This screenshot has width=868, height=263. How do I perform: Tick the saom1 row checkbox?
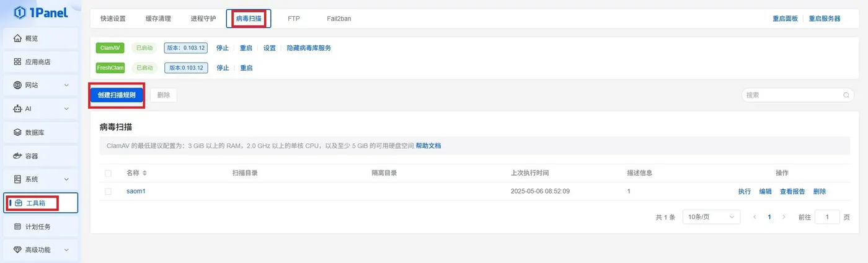[x=108, y=192]
